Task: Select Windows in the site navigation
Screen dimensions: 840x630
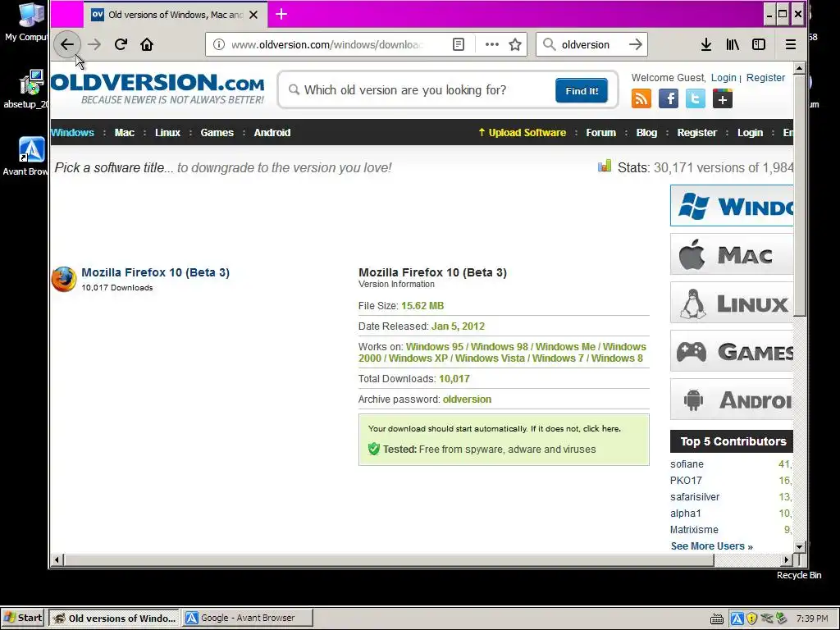Action: click(73, 133)
